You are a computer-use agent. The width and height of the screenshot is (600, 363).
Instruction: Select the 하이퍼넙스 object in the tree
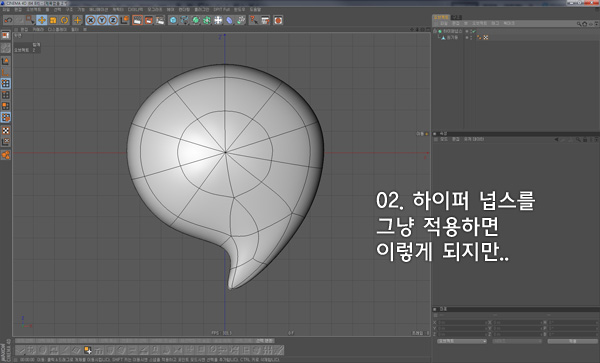click(x=453, y=31)
